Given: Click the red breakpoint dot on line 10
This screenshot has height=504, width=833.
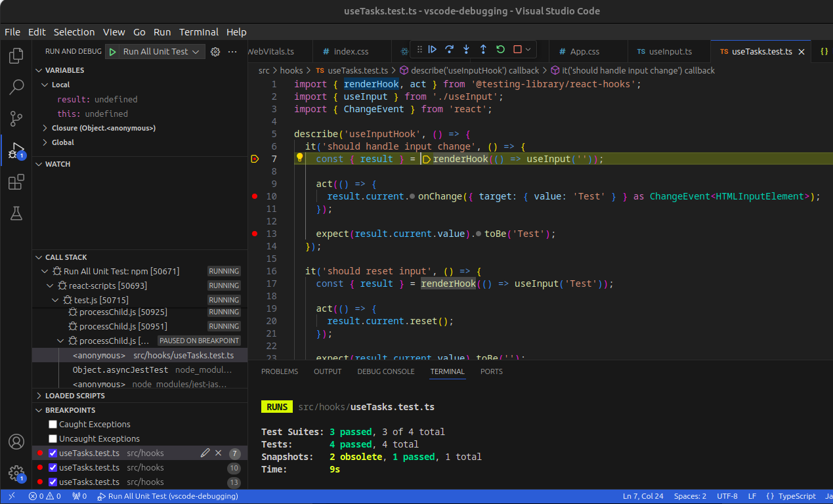Looking at the screenshot, I should (254, 196).
